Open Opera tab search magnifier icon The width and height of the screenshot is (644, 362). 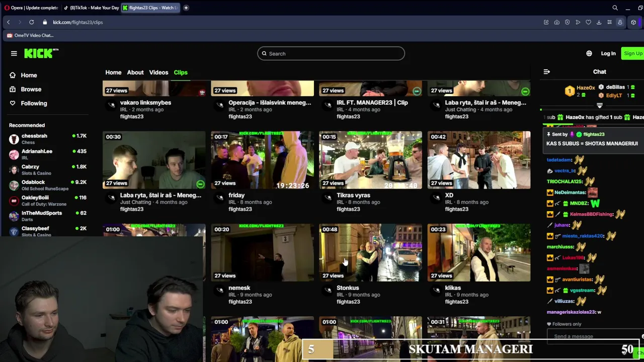pos(615,8)
